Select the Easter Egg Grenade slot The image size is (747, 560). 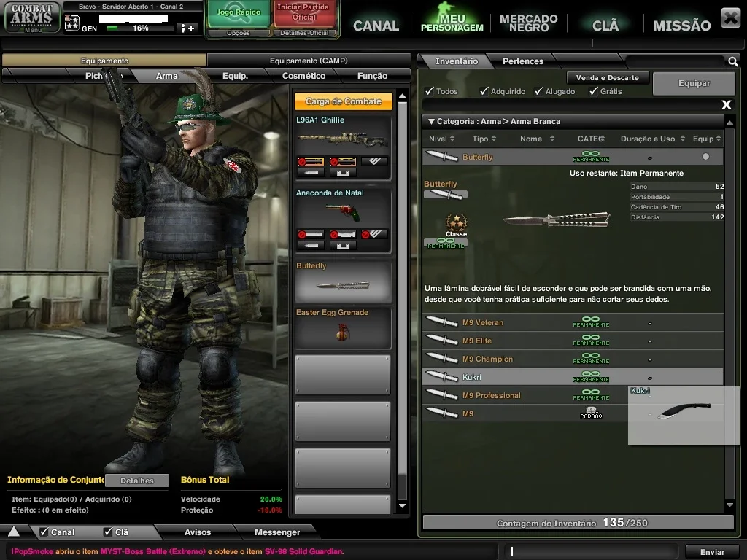tap(343, 328)
